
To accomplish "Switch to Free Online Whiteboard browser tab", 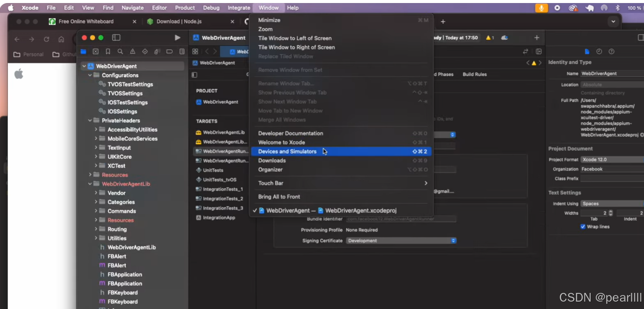I will [86, 21].
